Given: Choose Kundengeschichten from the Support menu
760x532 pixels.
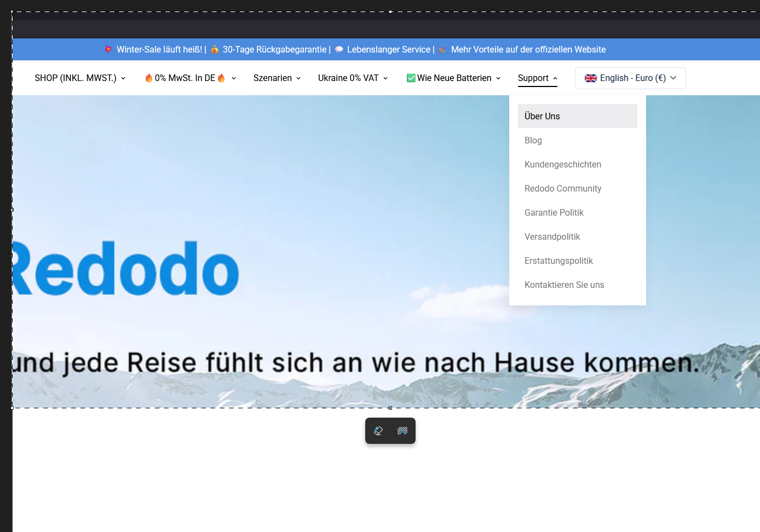Looking at the screenshot, I should [578, 164].
